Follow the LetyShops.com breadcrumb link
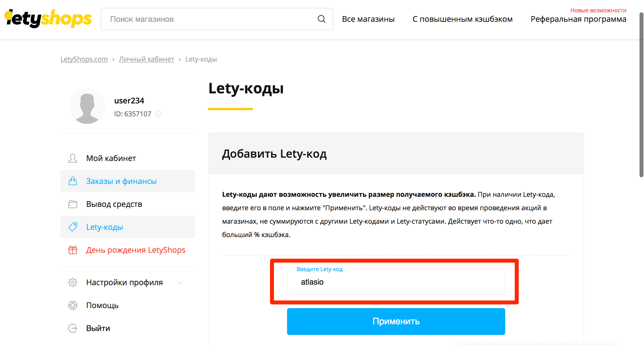 [84, 59]
